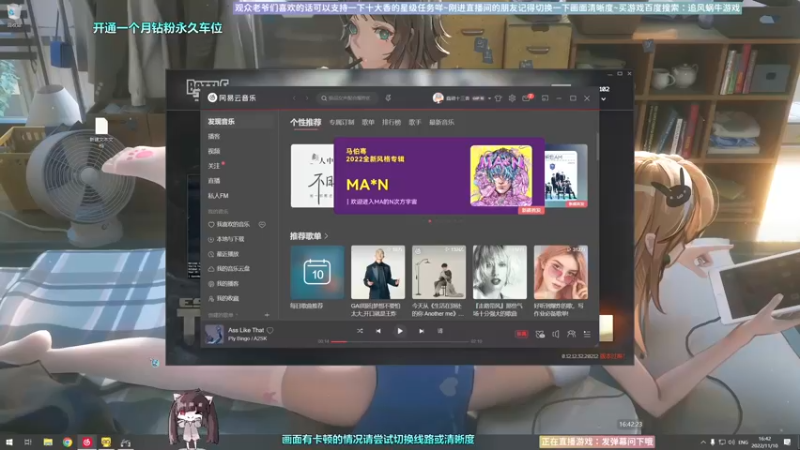Switch to the 专属定制 tab
Image resolution: width=800 pixels, height=450 pixels.
[341, 122]
